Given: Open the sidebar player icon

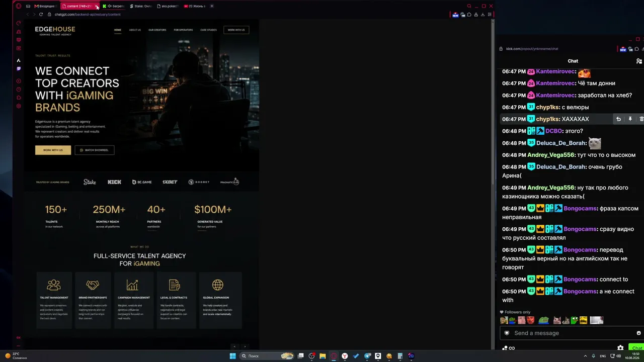Looking at the screenshot, I should click(x=19, y=81).
